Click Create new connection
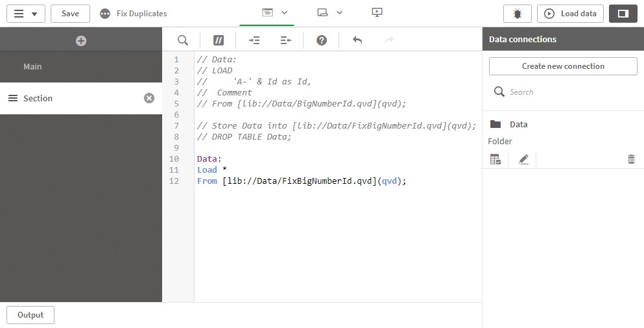 (563, 66)
